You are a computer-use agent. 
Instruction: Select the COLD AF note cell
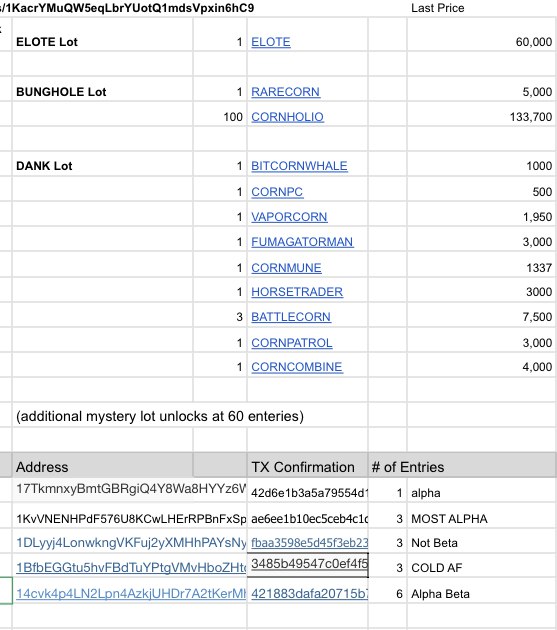coord(481,565)
